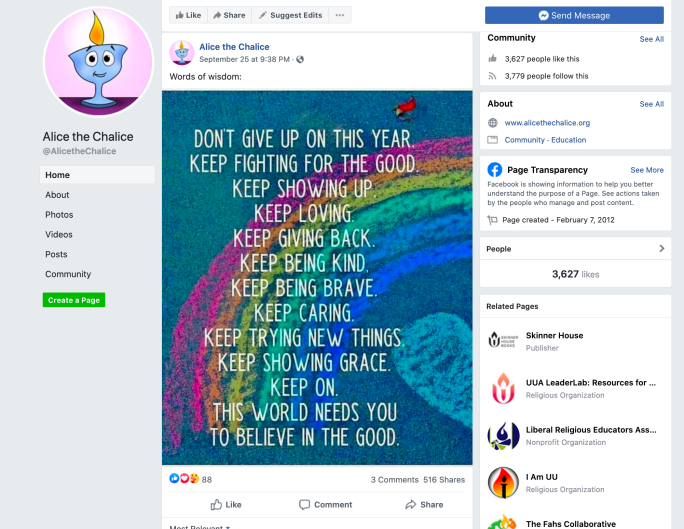Like the page from the top bar

point(188,15)
